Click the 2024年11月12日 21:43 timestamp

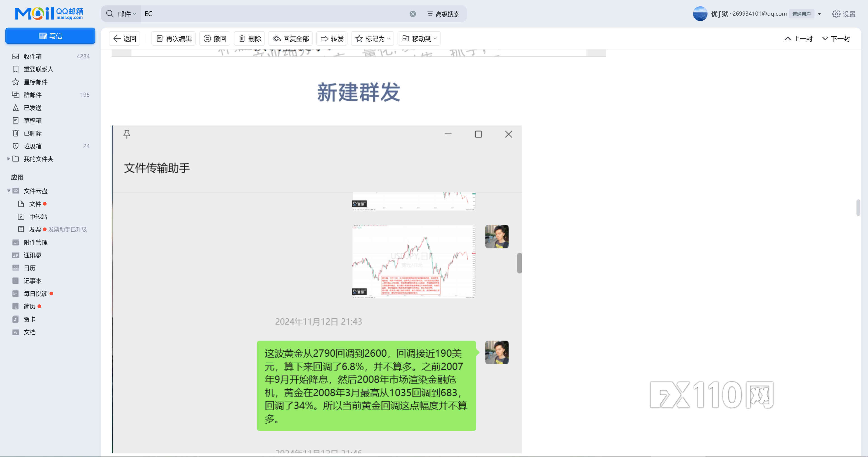pos(318,322)
